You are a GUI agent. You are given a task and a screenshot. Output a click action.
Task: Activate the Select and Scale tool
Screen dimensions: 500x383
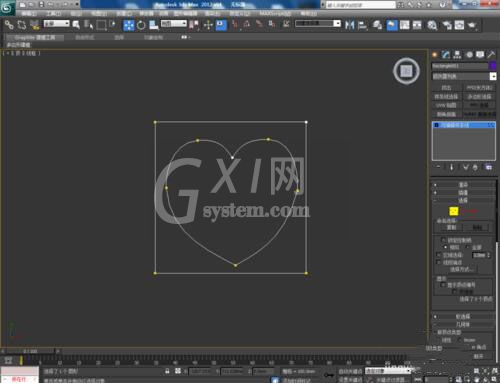pos(154,25)
